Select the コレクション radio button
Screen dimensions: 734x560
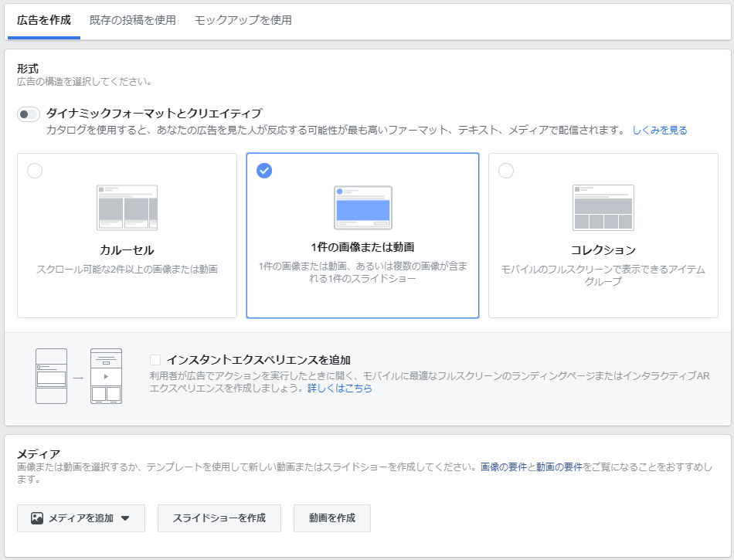click(506, 171)
